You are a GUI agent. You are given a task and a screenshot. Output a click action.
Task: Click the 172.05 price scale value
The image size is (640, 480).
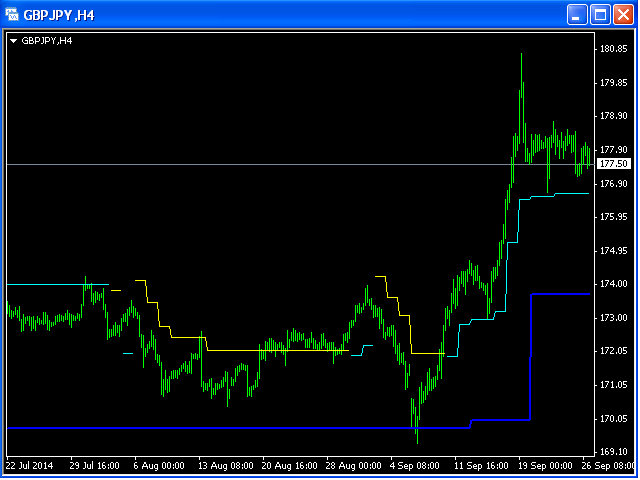[x=613, y=351]
